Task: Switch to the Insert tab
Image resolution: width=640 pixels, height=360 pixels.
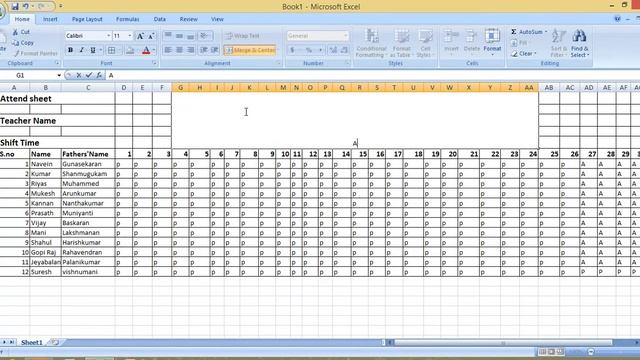Action: tap(50, 19)
